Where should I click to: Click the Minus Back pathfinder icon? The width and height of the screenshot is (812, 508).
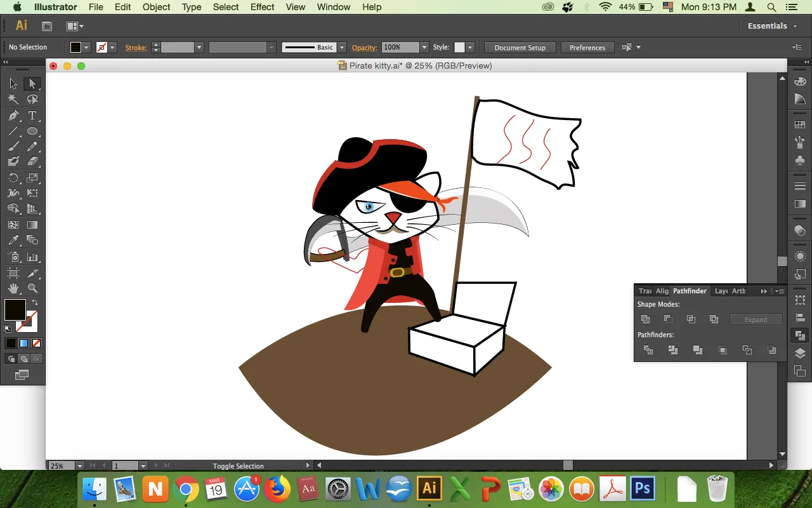coord(771,350)
